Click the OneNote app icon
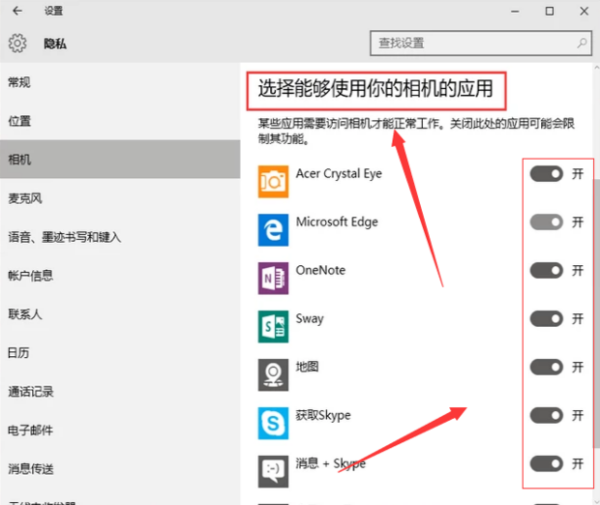This screenshot has width=600, height=505. (273, 277)
